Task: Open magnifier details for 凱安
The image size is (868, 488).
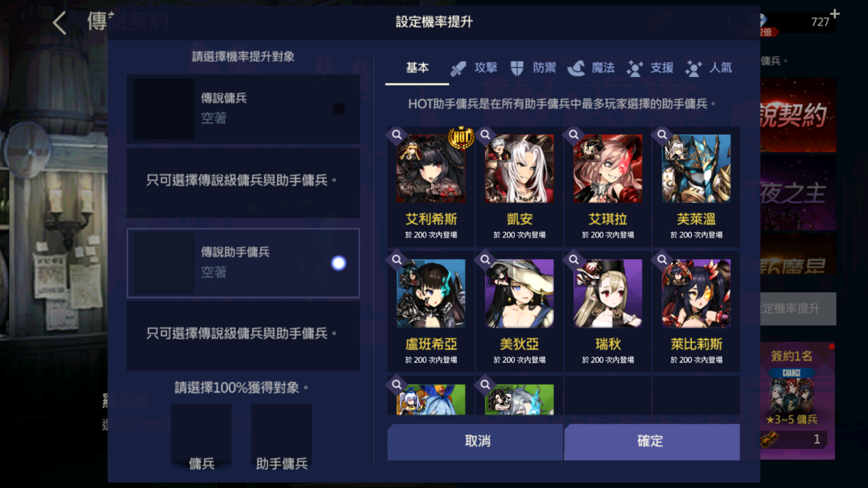Action: 485,135
